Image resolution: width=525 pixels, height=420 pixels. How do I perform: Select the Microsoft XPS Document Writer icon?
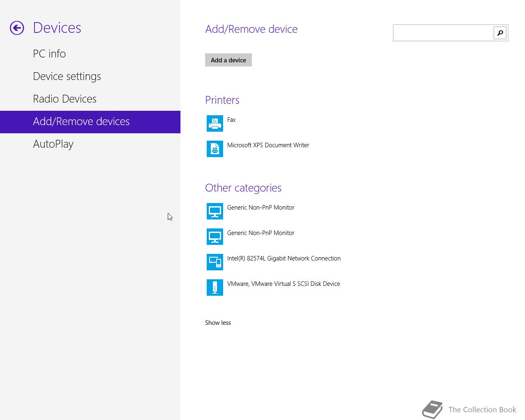(215, 149)
